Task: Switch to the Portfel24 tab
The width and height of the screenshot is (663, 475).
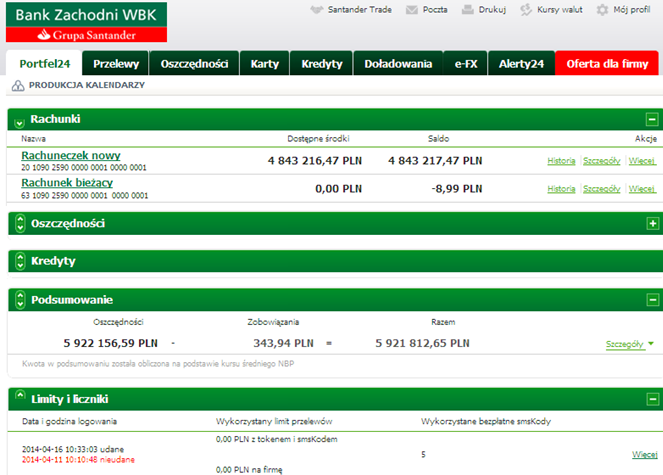Action: 44,63
